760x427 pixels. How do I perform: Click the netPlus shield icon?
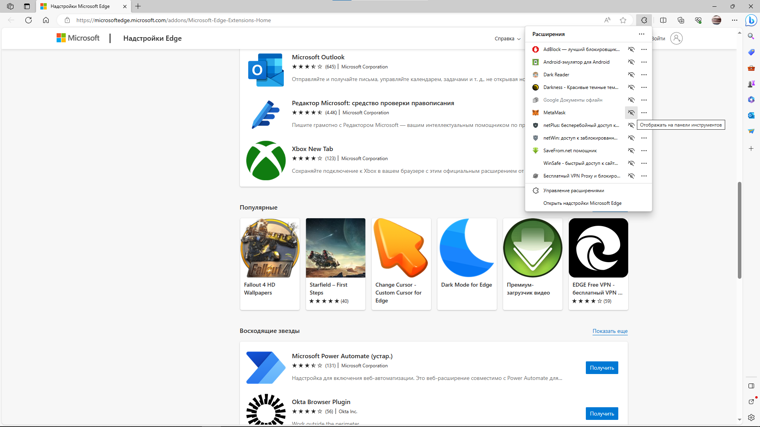click(536, 125)
